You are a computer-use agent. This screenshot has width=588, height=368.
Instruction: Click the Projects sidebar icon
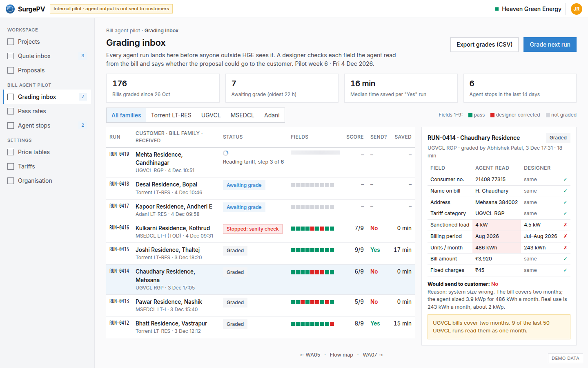pyautogui.click(x=11, y=42)
